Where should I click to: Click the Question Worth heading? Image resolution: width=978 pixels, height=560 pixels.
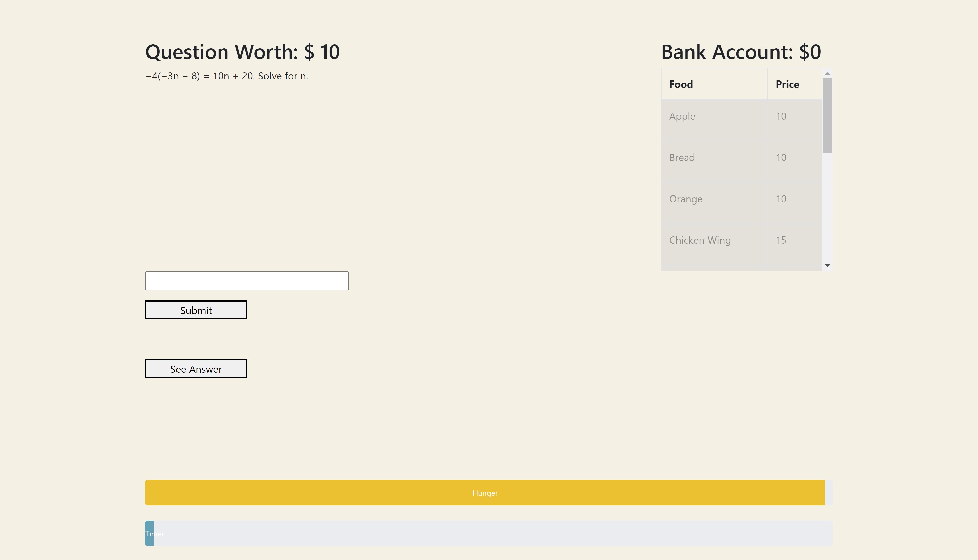(242, 52)
